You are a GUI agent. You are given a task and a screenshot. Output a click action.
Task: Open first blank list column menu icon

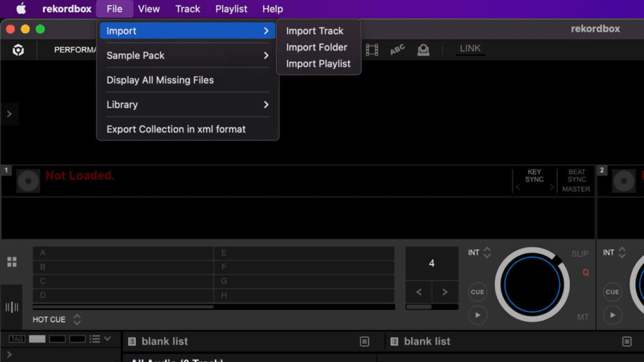(x=364, y=341)
